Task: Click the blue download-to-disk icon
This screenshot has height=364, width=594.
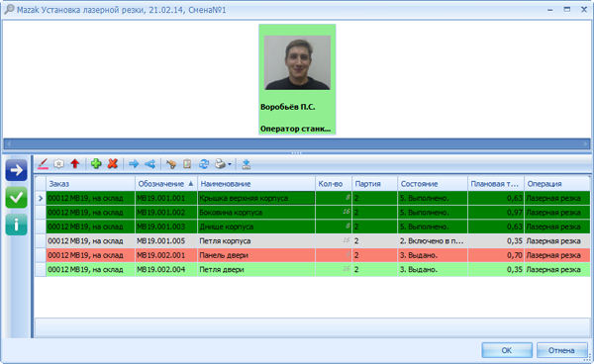Action: (247, 164)
